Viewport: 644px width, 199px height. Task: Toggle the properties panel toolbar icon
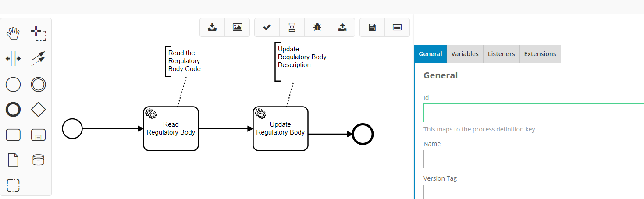(397, 27)
